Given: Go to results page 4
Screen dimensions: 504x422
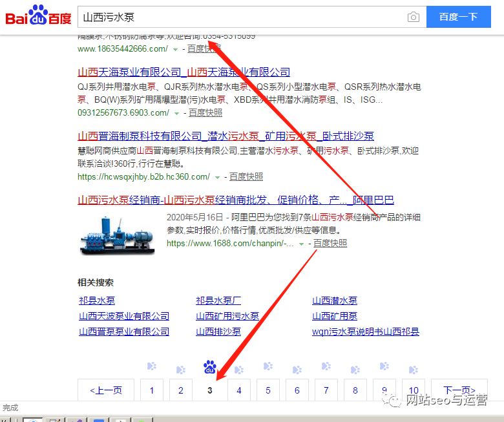Looking at the screenshot, I should [x=239, y=390].
